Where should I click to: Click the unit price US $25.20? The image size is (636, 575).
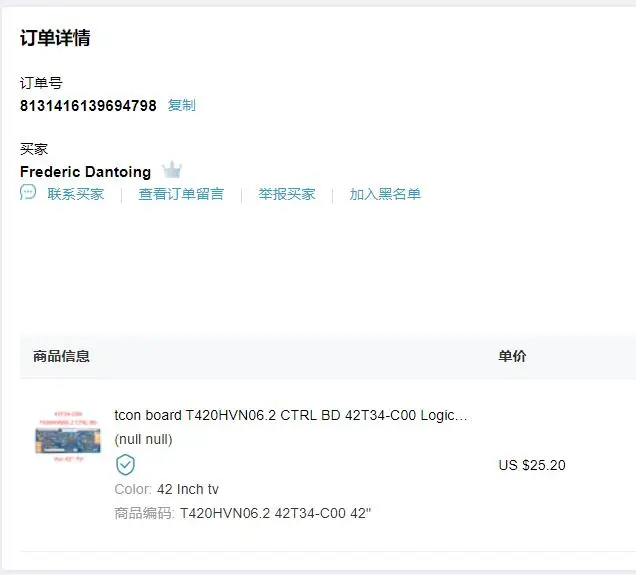532,465
